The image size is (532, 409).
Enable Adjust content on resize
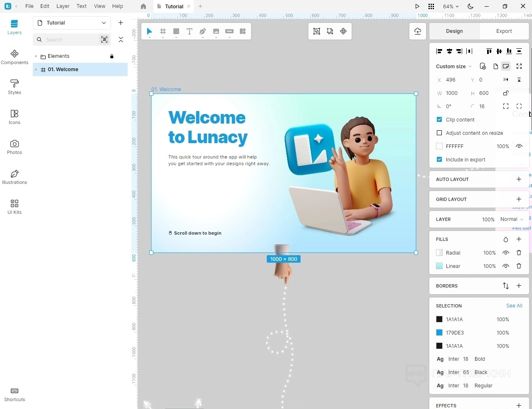(439, 133)
